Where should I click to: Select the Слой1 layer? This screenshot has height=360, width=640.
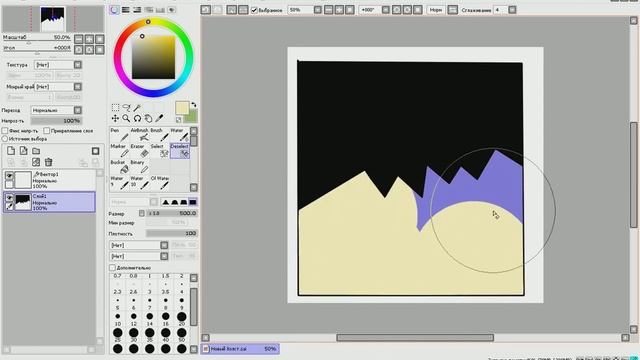point(49,202)
